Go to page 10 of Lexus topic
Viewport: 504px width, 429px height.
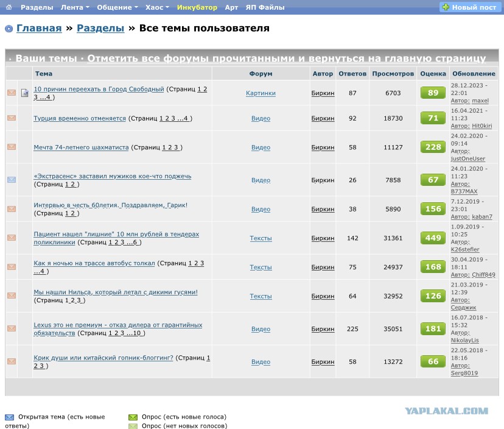pos(136,333)
